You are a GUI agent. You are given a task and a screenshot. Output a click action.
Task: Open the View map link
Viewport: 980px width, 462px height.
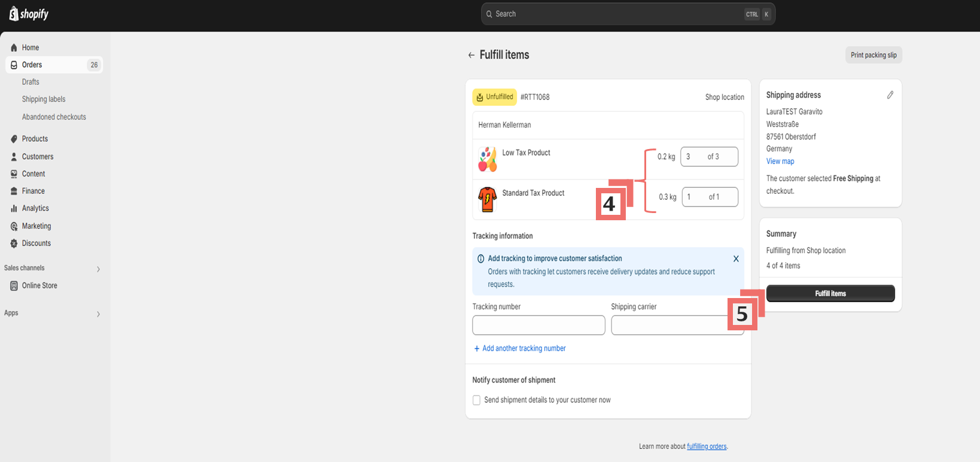tap(780, 162)
